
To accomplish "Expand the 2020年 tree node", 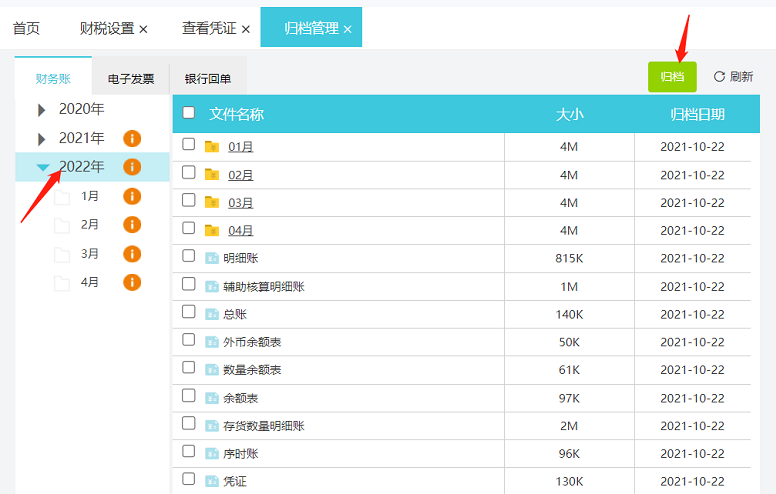I will tap(42, 109).
